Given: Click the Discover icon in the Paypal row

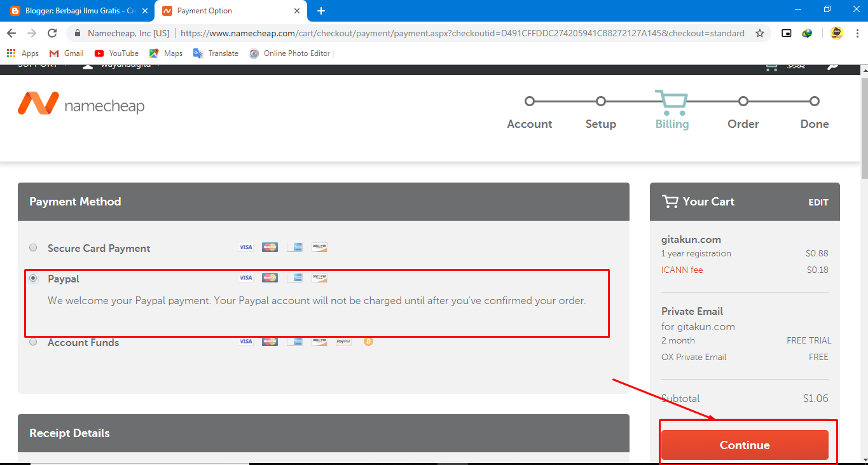Looking at the screenshot, I should click(319, 278).
